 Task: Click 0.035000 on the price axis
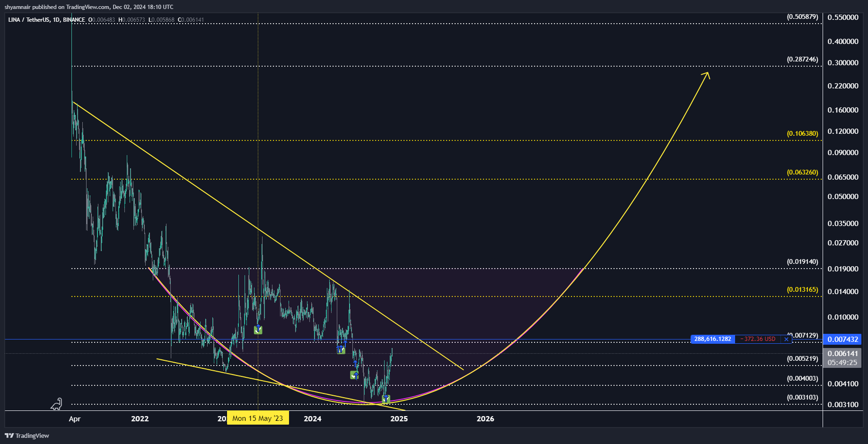point(842,223)
